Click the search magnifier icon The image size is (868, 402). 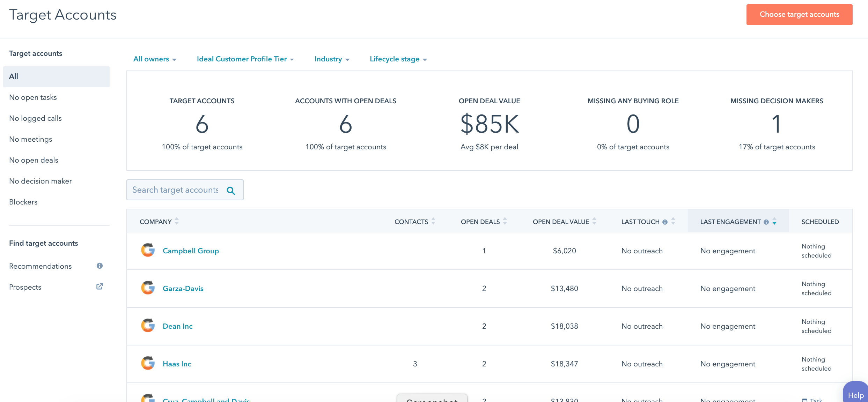[x=231, y=190]
